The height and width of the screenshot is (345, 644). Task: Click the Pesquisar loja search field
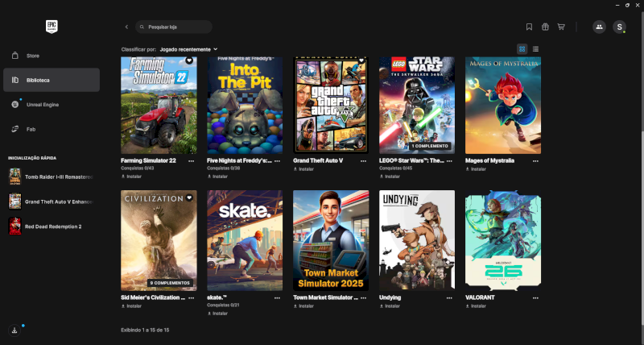click(x=174, y=27)
